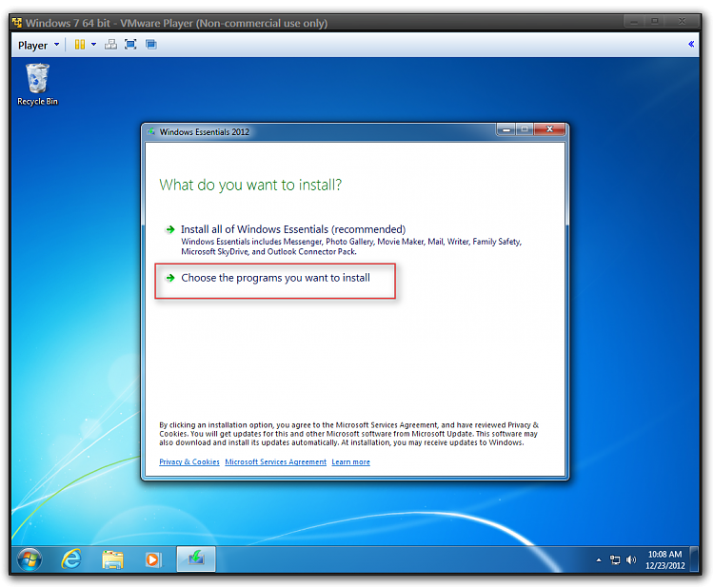714x588 pixels.
Task: Close the VMware Player window
Action: coord(682,21)
